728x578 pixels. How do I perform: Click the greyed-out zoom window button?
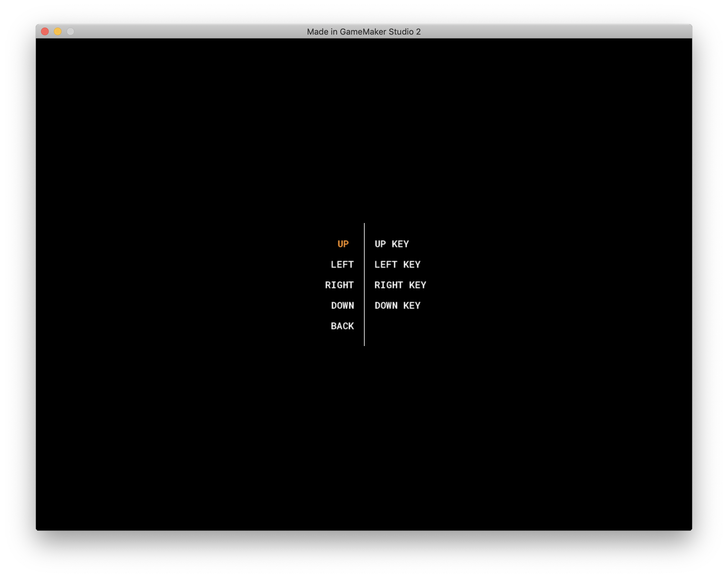[x=70, y=31]
